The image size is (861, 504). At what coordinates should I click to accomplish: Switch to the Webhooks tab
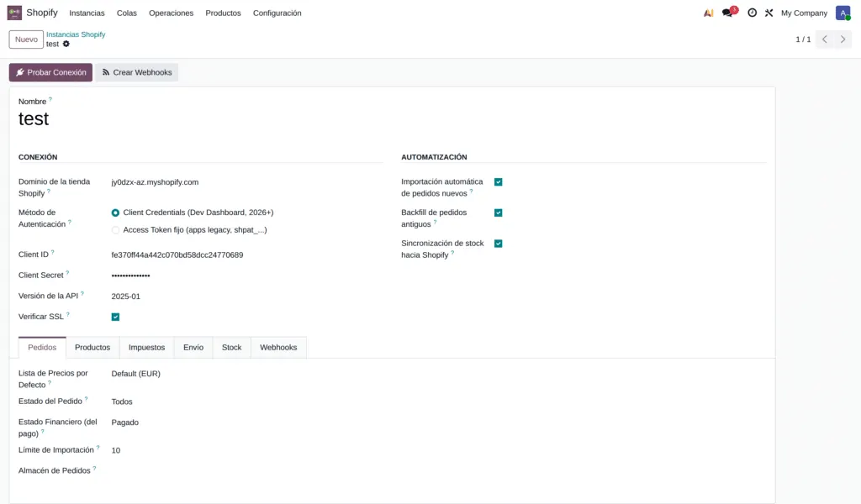click(278, 347)
